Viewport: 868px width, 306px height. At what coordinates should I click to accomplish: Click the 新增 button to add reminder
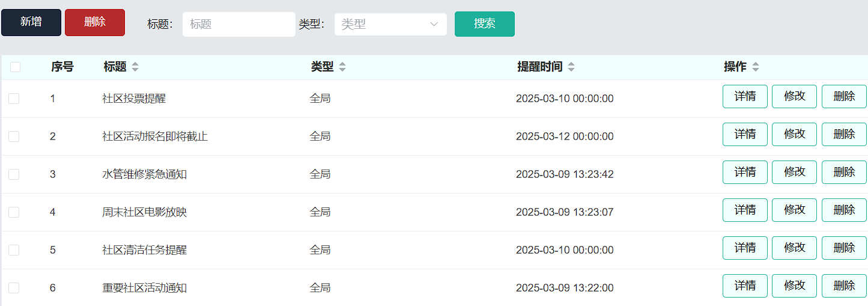[31, 22]
